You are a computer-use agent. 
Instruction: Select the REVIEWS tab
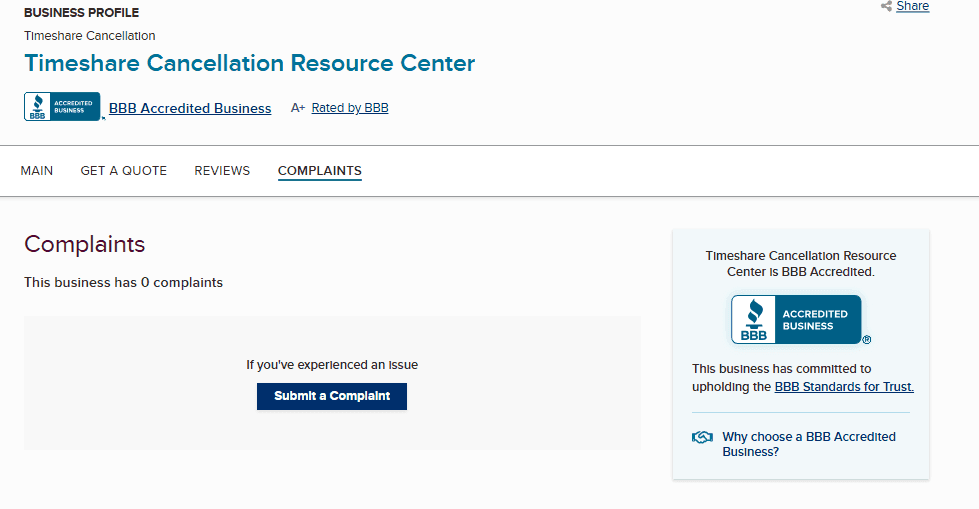[222, 171]
